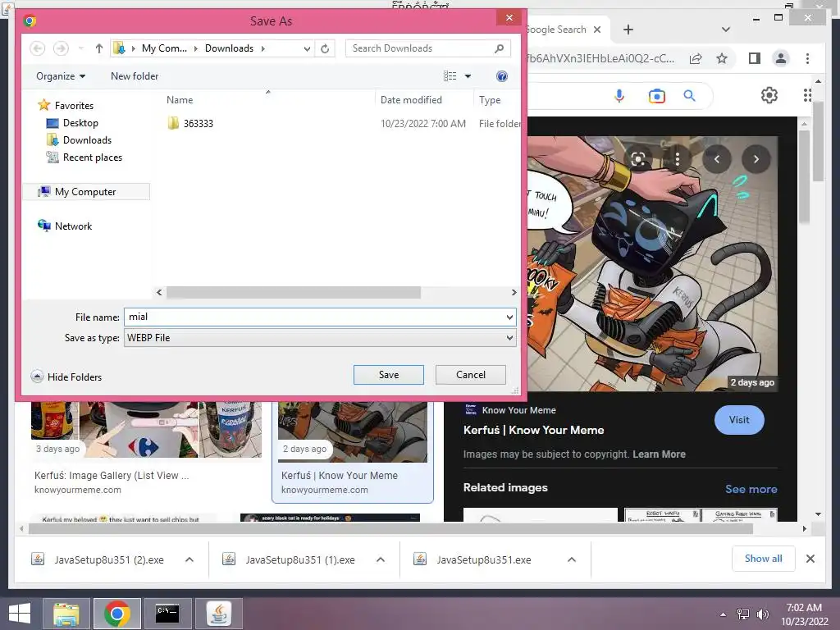This screenshot has width=840, height=630.
Task: Click the Forward arrow in Save As dialog
Action: tap(61, 48)
